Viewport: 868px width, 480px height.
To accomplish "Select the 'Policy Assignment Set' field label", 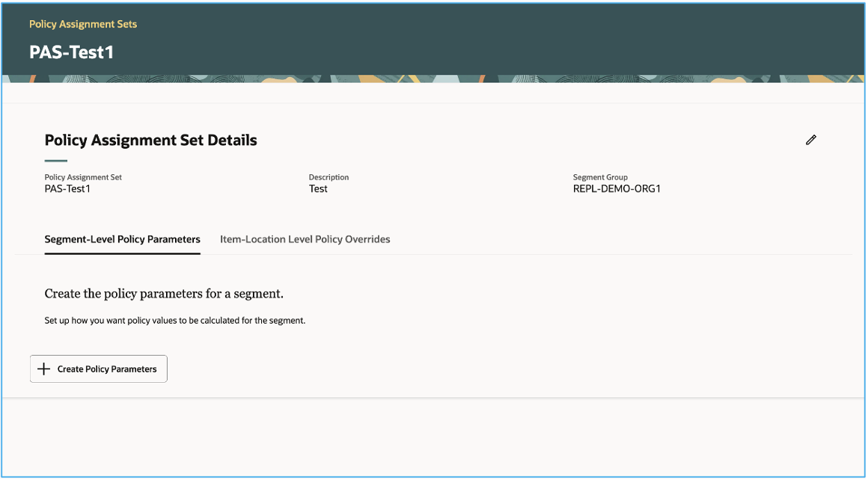I will click(x=83, y=177).
